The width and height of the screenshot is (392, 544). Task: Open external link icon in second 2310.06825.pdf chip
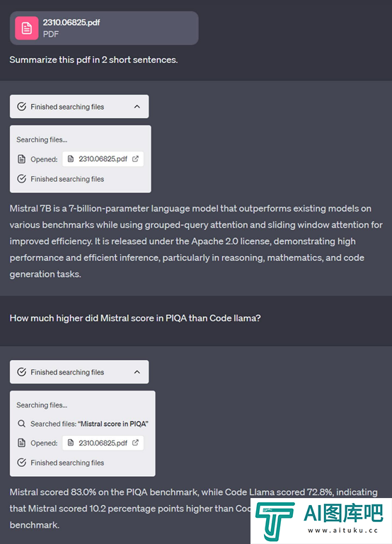135,443
